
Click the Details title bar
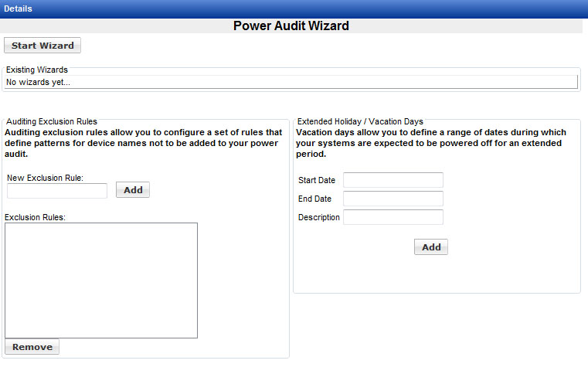(18, 8)
